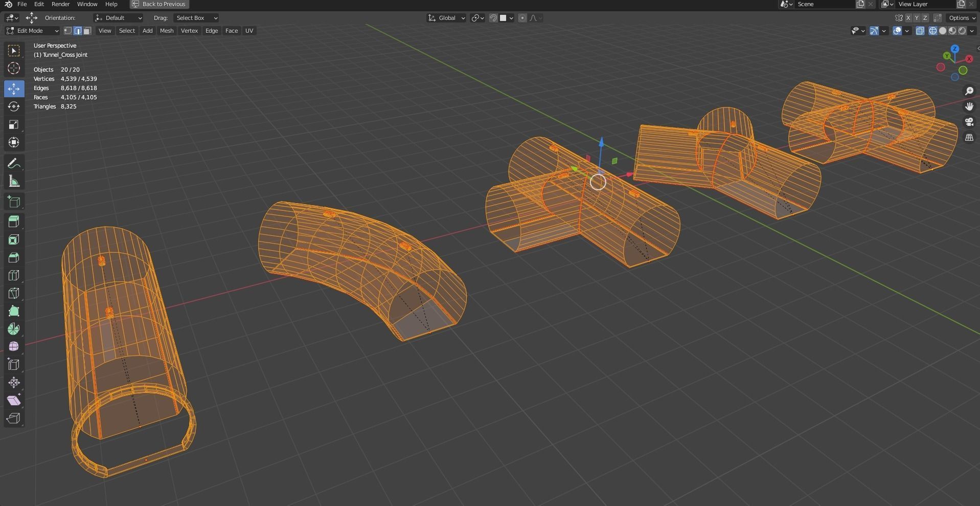Viewport: 980px width, 506px height.
Task: Click the hand pan view icon
Action: (x=969, y=106)
